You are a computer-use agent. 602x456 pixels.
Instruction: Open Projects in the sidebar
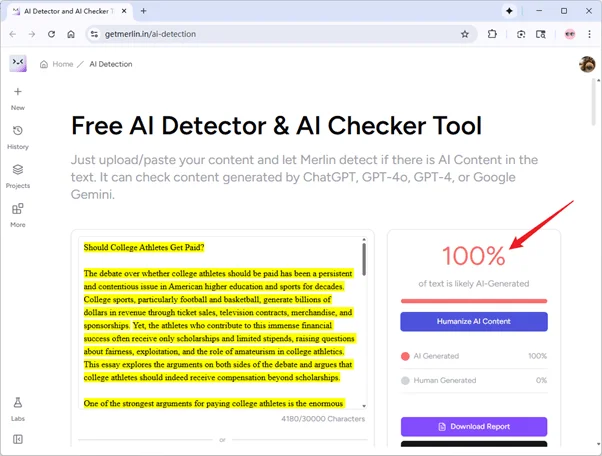coord(18,169)
